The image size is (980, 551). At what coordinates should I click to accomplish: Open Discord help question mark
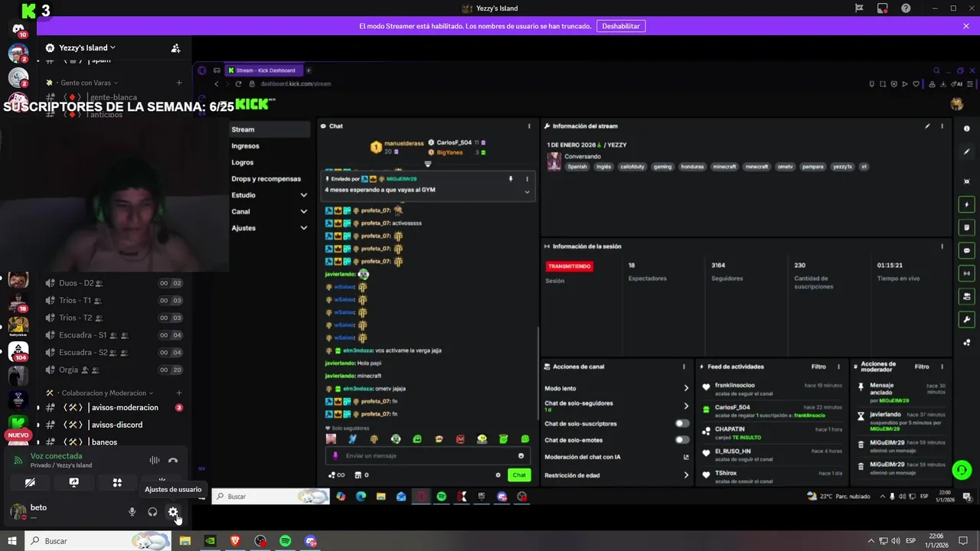pyautogui.click(x=906, y=8)
